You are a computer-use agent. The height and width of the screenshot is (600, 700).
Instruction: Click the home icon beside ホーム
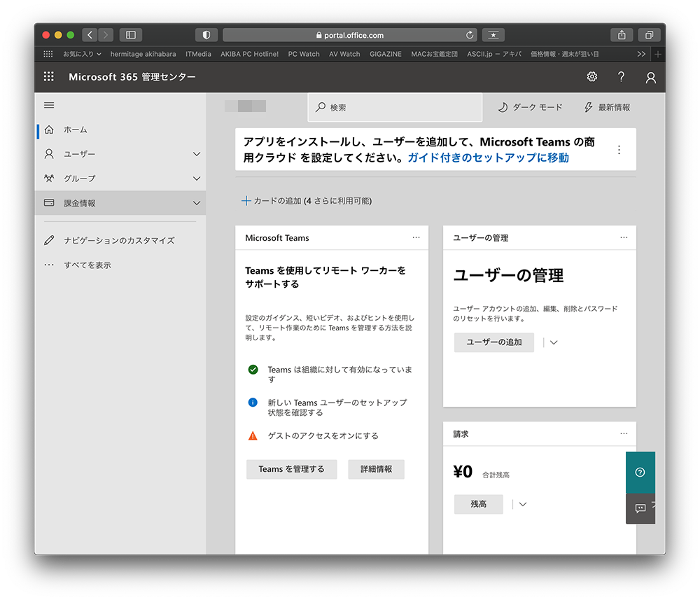coord(49,130)
